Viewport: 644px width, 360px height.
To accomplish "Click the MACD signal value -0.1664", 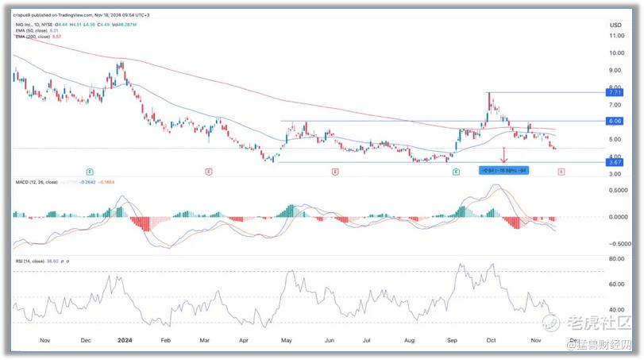I will pos(106,182).
